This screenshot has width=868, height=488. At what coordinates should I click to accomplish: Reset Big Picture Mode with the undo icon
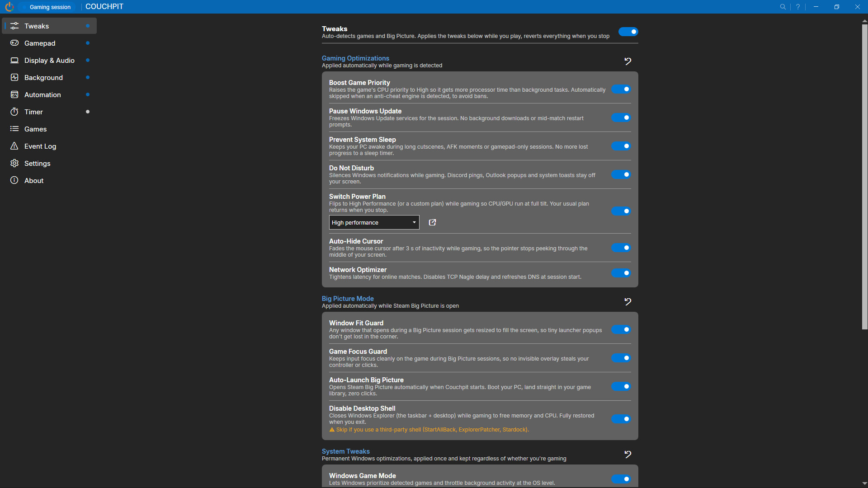coord(627,301)
